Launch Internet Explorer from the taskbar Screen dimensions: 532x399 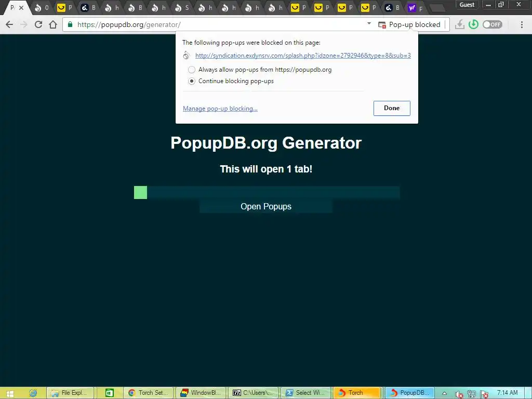(33, 393)
